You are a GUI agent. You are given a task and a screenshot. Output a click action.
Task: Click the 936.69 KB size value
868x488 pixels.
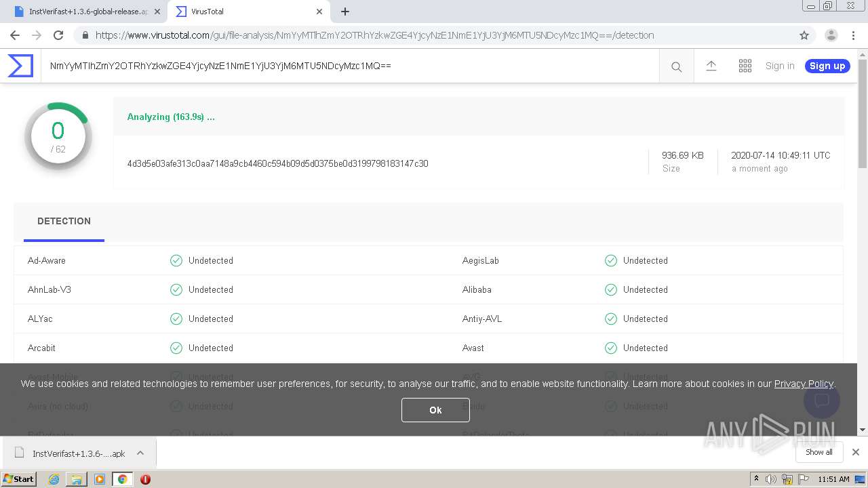683,155
